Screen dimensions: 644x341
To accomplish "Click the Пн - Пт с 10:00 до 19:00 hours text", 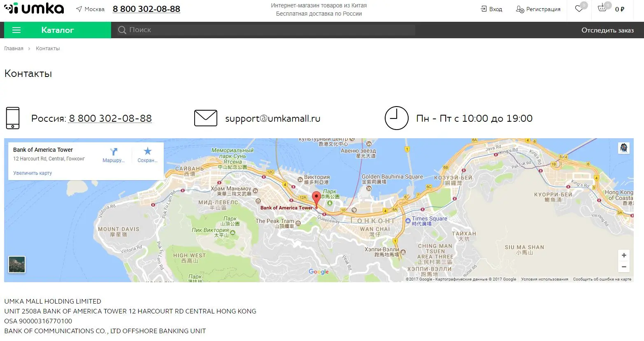I will 474,118.
